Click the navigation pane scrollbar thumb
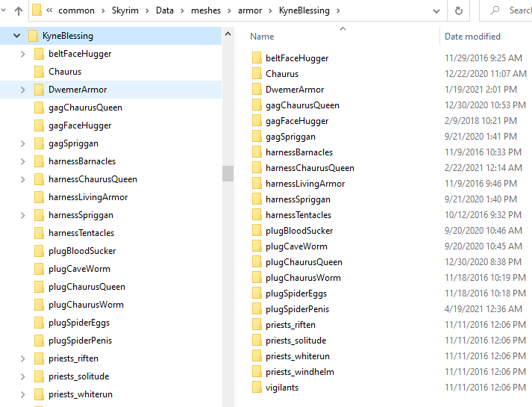 click(228, 173)
